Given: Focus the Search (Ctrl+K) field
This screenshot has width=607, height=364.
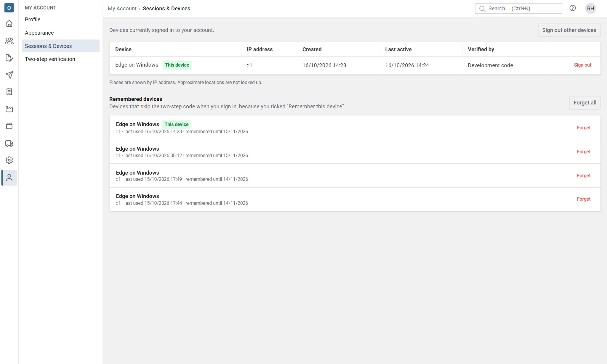Looking at the screenshot, I should (518, 9).
